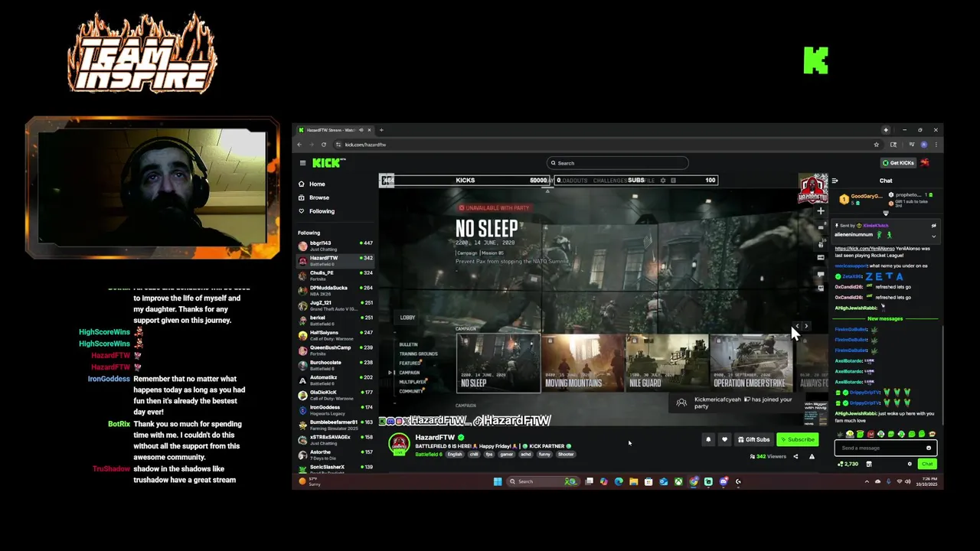Select the English tag
This screenshot has height=551, width=980.
[x=455, y=455]
